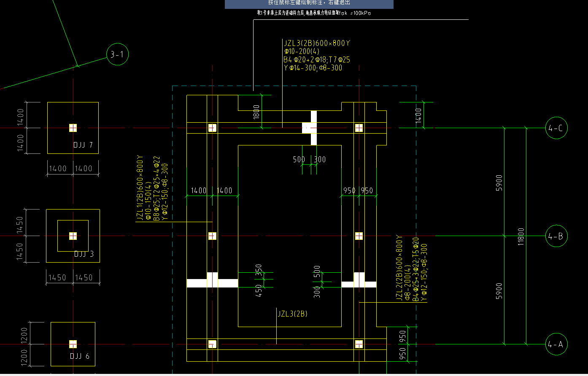Select column marker where JZL2 meets axis 4-C
Screen dimensions: 588x376
pos(359,128)
